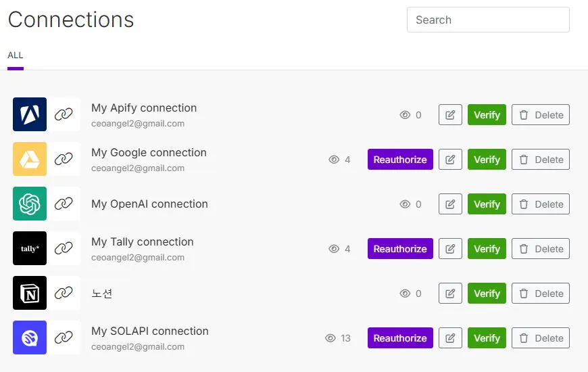This screenshot has height=372, width=588.
Task: Click the Notion logo icon
Action: pyautogui.click(x=30, y=293)
